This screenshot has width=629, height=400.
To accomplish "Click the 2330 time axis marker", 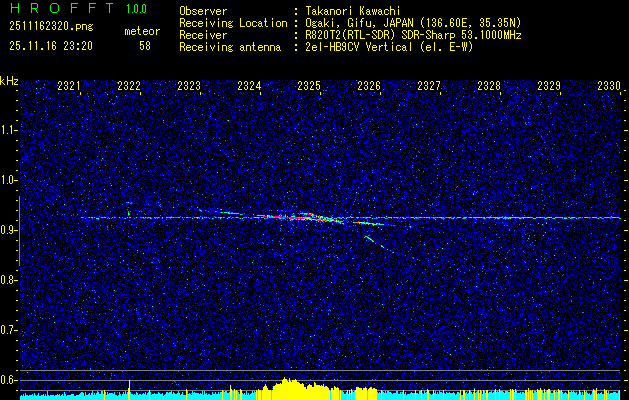I will (609, 85).
